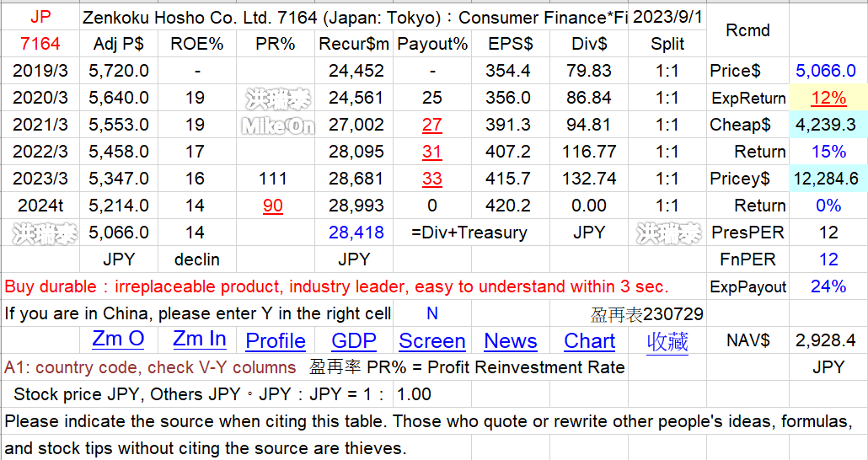Click the blue 0% Return value
The height and width of the screenshot is (460, 868).
click(x=828, y=206)
